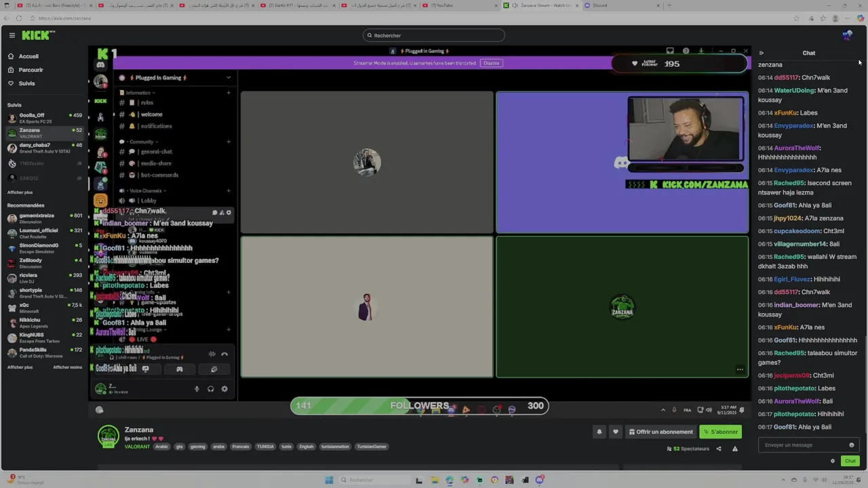Open the welcome channel in Discord
Screen dimensions: 868x488
pyautogui.click(x=151, y=115)
